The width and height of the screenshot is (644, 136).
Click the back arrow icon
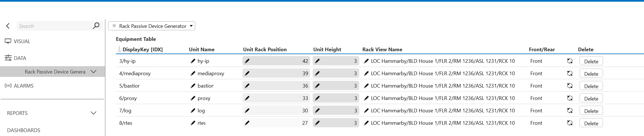(x=8, y=26)
